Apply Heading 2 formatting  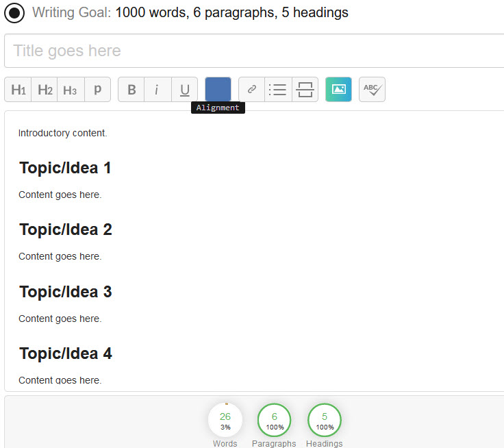tap(45, 90)
